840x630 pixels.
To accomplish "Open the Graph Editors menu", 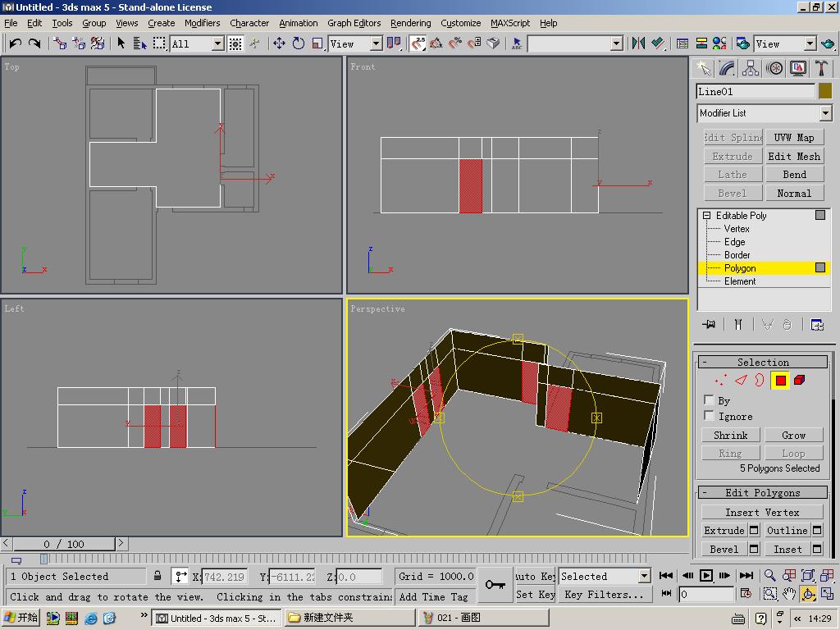I will coord(354,23).
